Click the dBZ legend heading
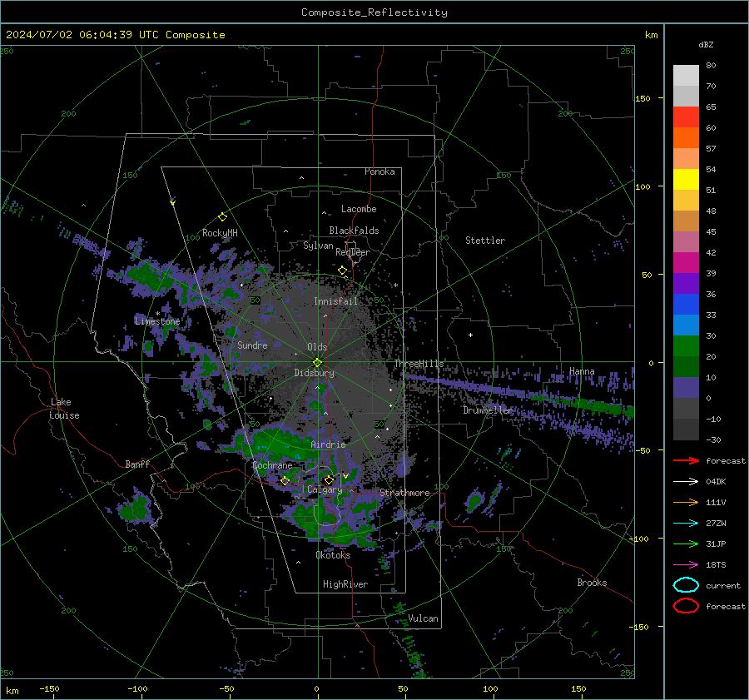This screenshot has width=749, height=700. (706, 44)
